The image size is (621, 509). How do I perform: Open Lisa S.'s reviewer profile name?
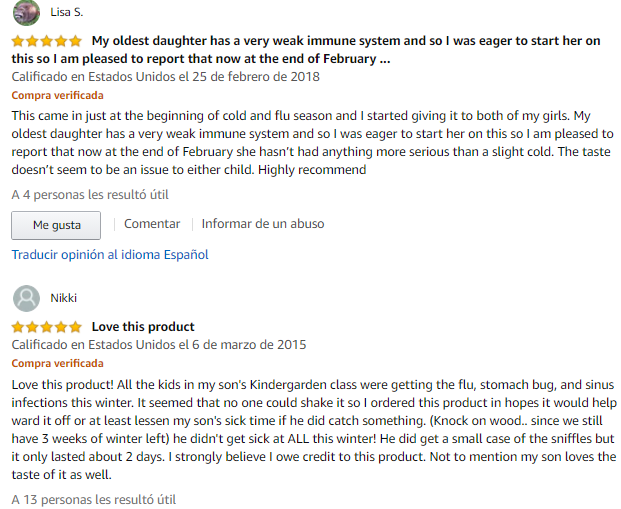pos(69,12)
